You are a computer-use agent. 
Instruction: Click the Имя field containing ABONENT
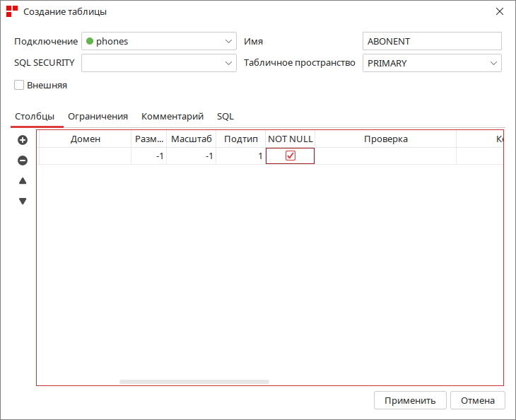[x=432, y=41]
